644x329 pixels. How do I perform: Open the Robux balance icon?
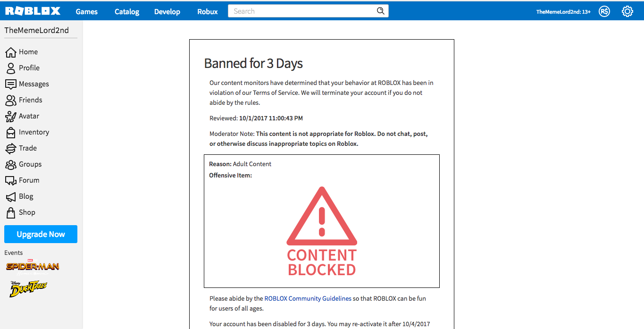click(604, 11)
